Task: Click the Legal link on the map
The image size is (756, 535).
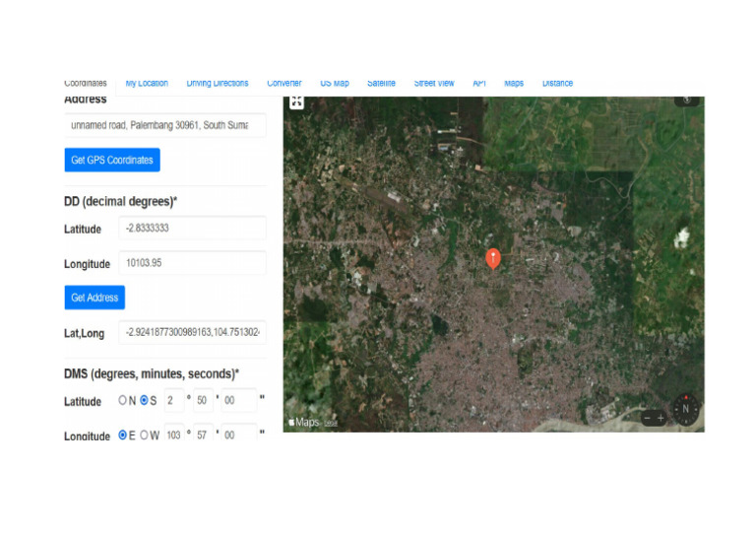Action: pyautogui.click(x=331, y=424)
